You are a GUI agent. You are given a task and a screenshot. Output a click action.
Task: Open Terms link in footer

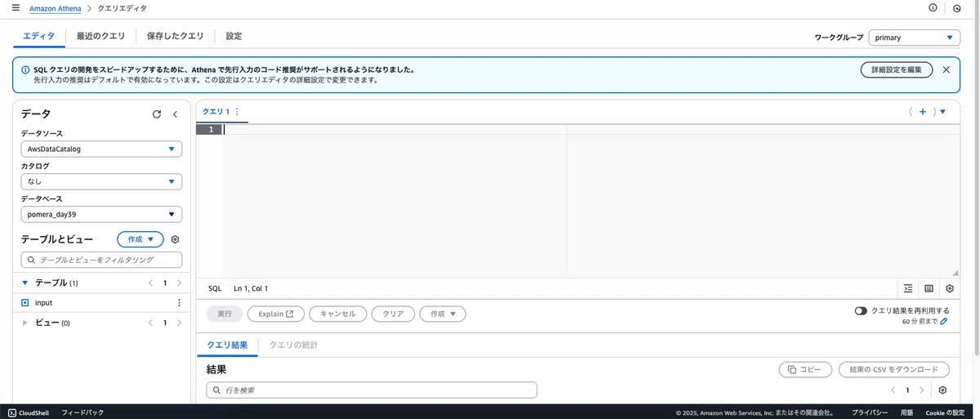(x=906, y=412)
